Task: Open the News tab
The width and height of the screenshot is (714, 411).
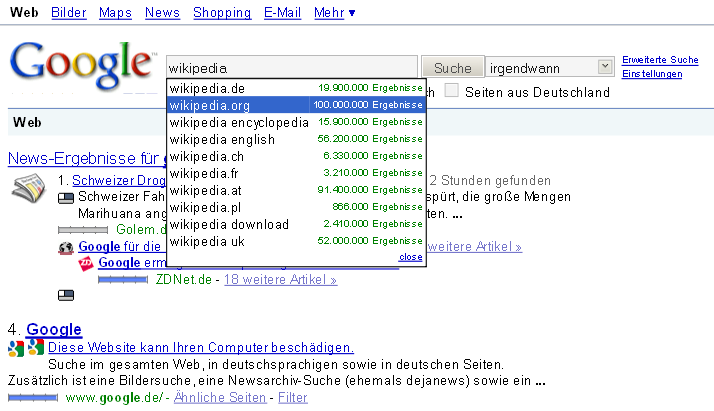Action: pos(163,13)
